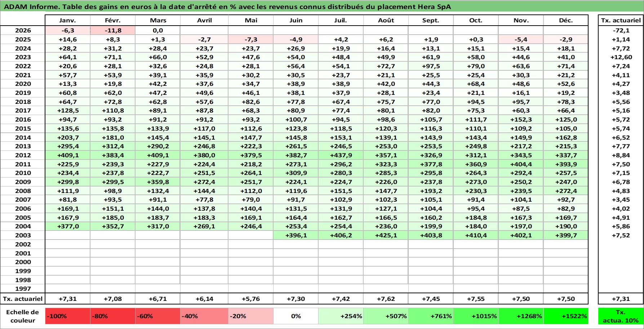Select the 'Févr.' column header
644x329 pixels.
(113, 20)
